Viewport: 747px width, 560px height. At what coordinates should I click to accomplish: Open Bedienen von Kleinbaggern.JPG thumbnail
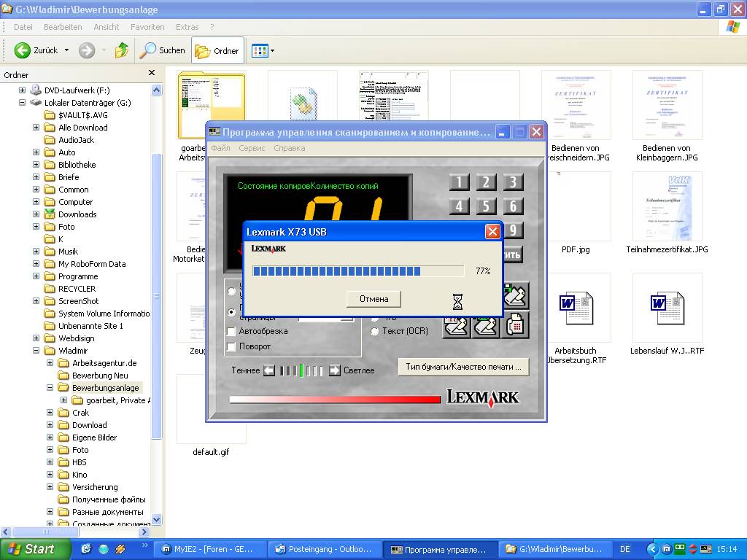coord(667,105)
